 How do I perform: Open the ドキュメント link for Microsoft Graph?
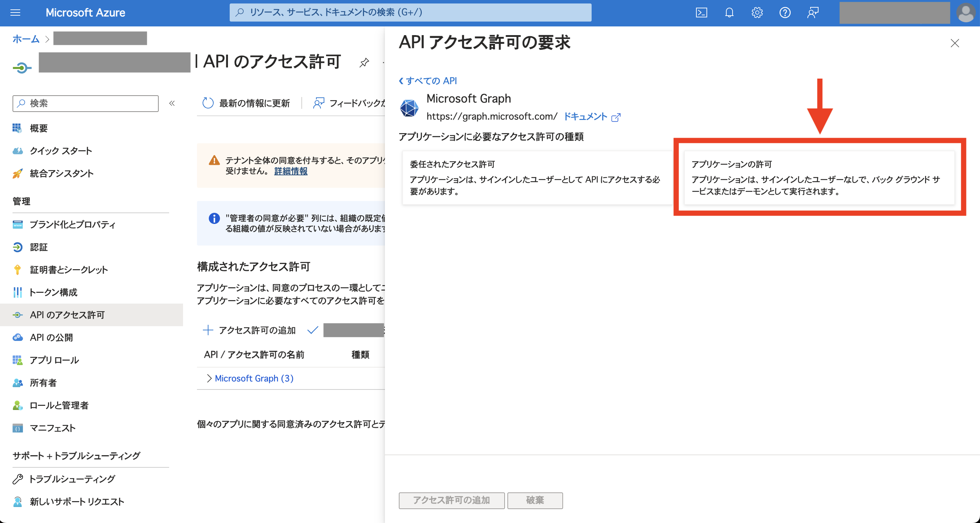585,116
